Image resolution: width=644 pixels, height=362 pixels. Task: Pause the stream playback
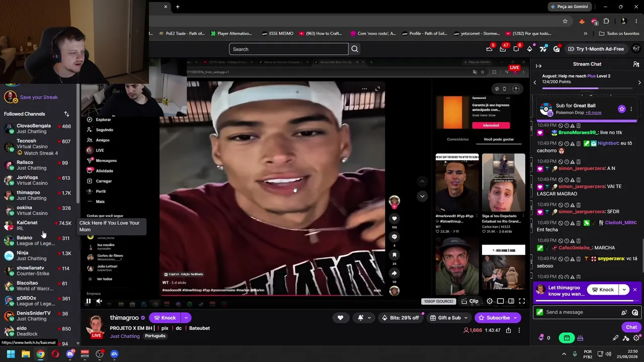click(x=88, y=302)
